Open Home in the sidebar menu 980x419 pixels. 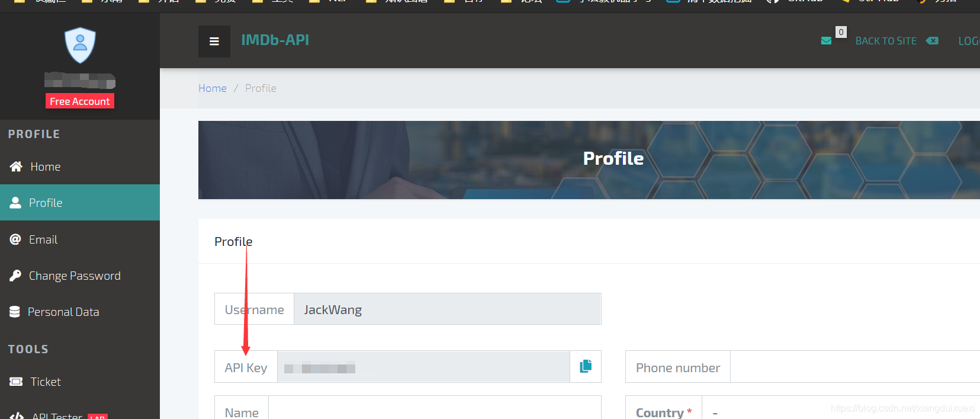click(80, 167)
